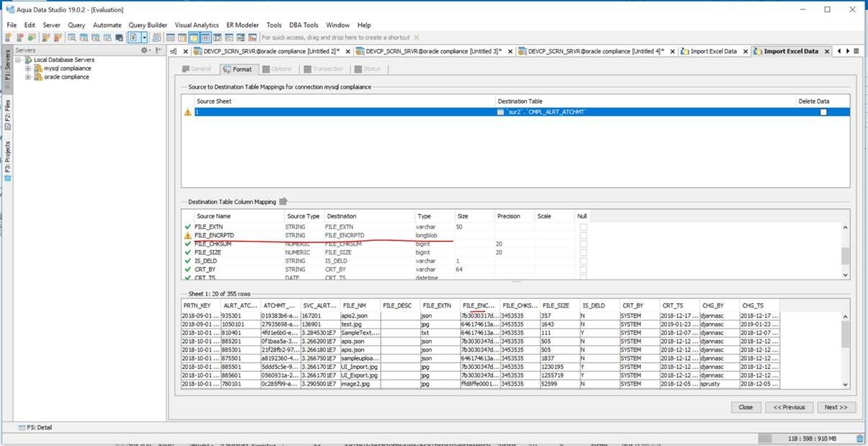868x446 pixels.
Task: Click the green check icon beside CRT_BY
Action: tap(188, 269)
